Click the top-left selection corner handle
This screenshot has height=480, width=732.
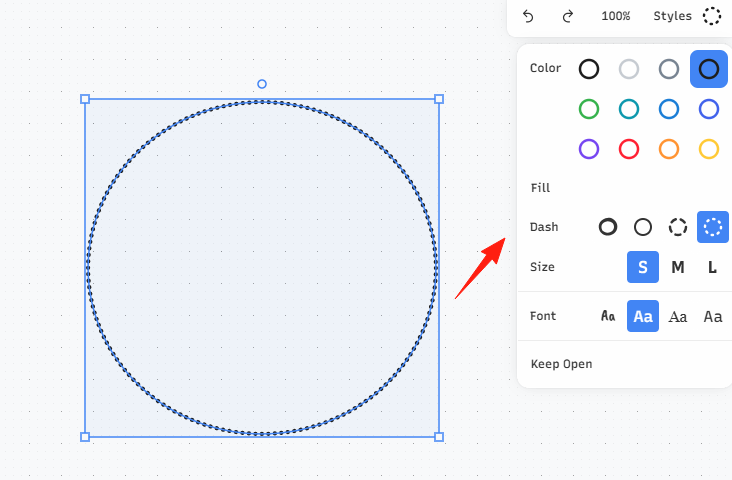click(85, 99)
